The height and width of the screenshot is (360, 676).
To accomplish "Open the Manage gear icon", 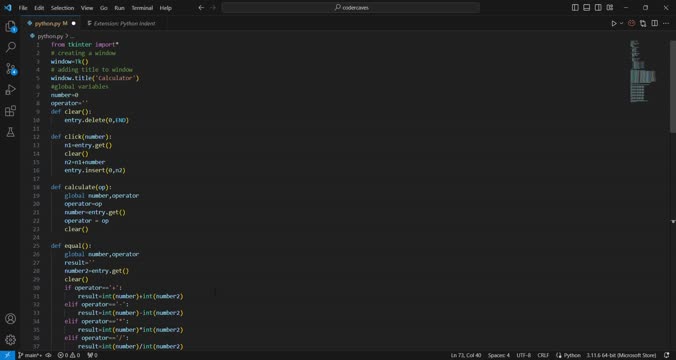I will tap(10, 340).
